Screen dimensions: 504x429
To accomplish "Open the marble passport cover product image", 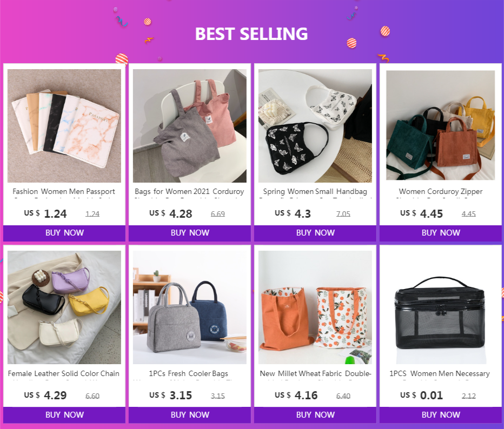I will (64, 126).
